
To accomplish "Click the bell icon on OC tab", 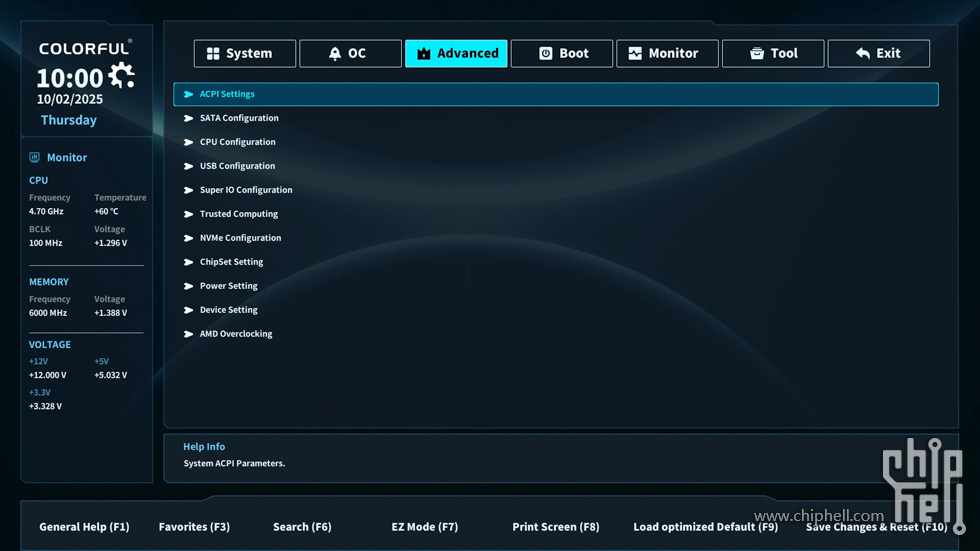I will coord(335,54).
